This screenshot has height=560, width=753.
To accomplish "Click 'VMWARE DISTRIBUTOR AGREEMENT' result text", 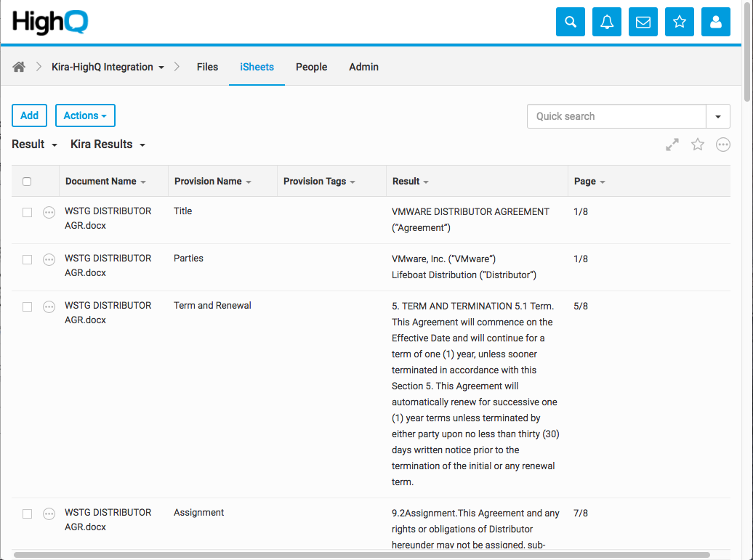I will tap(470, 211).
